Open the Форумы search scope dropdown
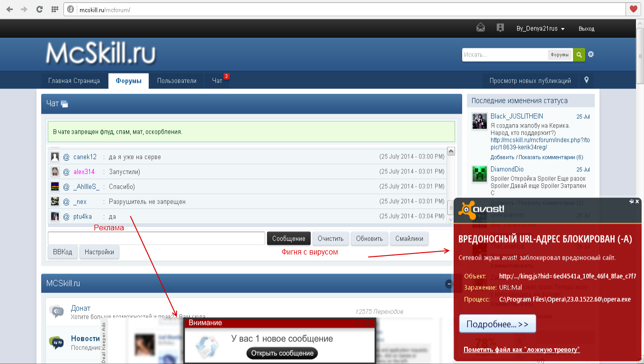 pyautogui.click(x=560, y=55)
